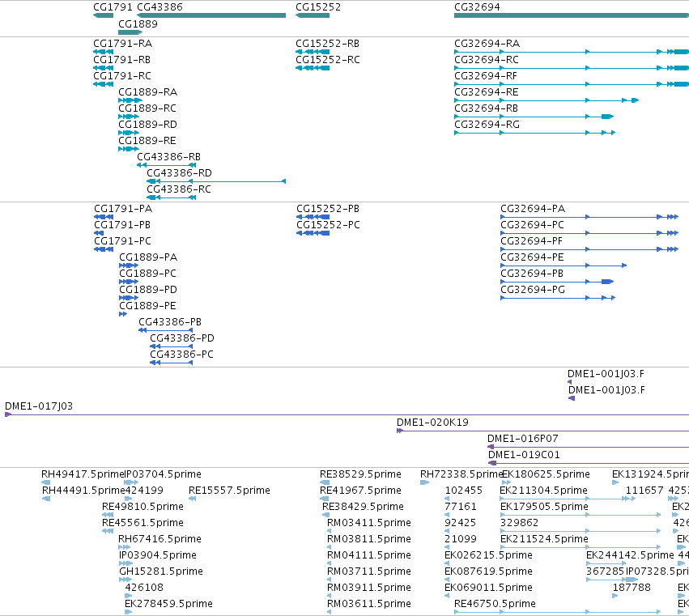Select transcript CG1791-RA

point(122,44)
